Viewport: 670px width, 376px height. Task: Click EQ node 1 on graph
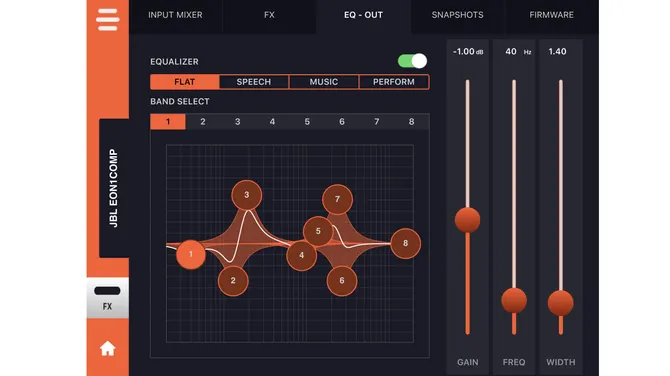191,254
